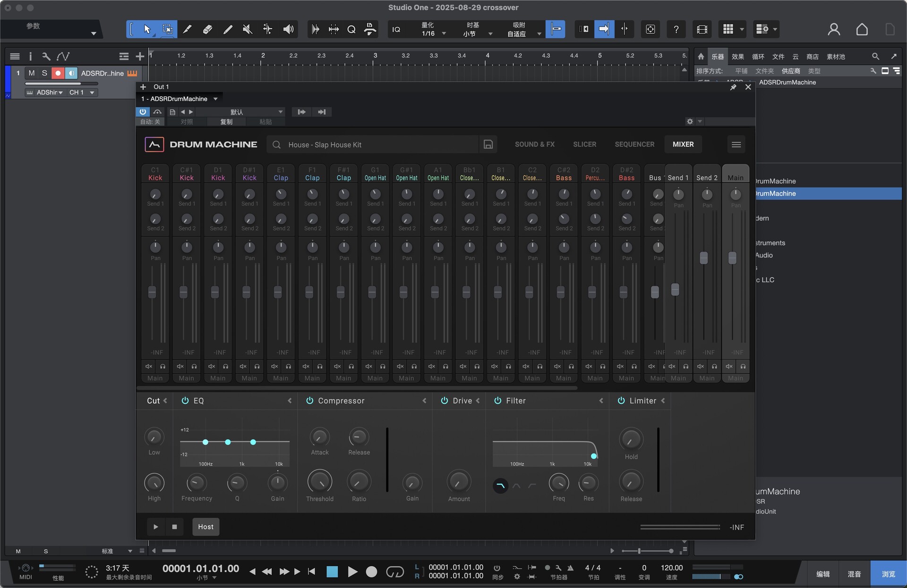
Task: Switch to SEQUENCER tab
Action: coord(634,145)
